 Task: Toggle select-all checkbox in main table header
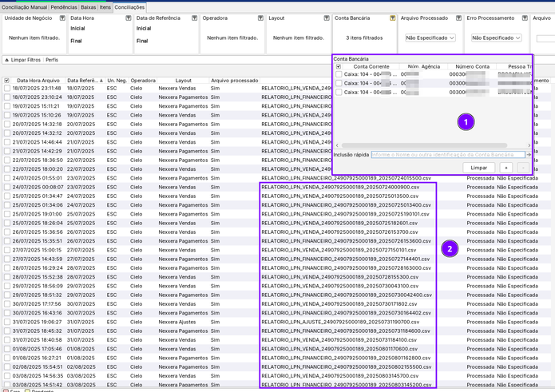click(7, 80)
